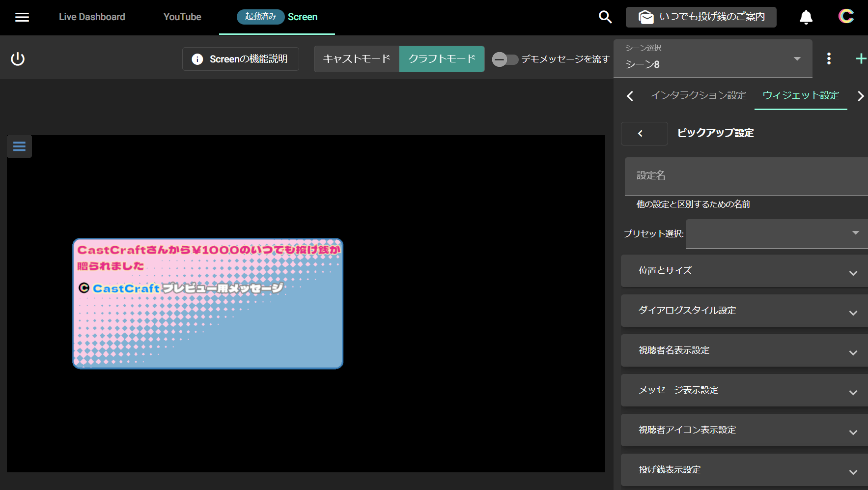Open the hamburger main menu
Image resolution: width=868 pixels, height=490 pixels.
coord(22,17)
